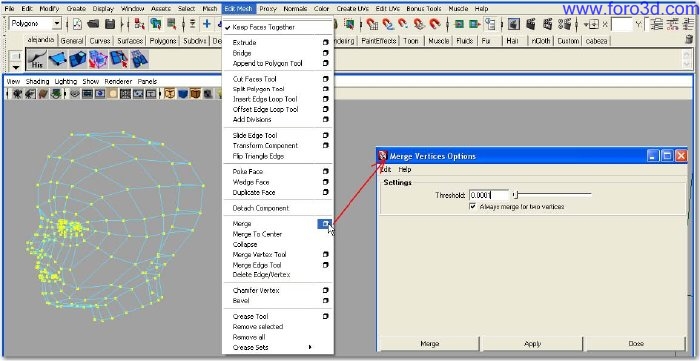
Task: Switch to the PaintEffects shelf tab
Action: [379, 41]
